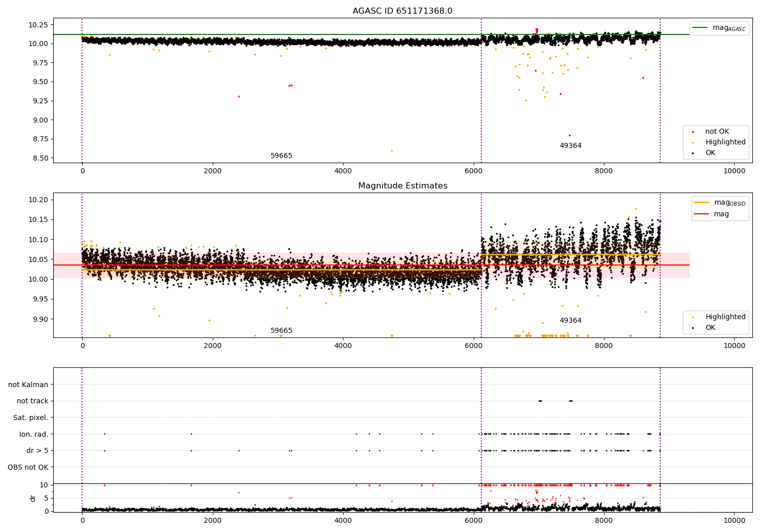Click the 'dr > 5' row label
The image size is (760, 532).
(37, 451)
